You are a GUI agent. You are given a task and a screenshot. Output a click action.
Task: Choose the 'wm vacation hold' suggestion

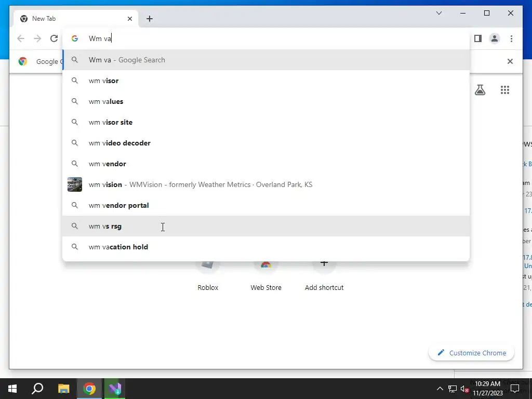click(x=266, y=247)
